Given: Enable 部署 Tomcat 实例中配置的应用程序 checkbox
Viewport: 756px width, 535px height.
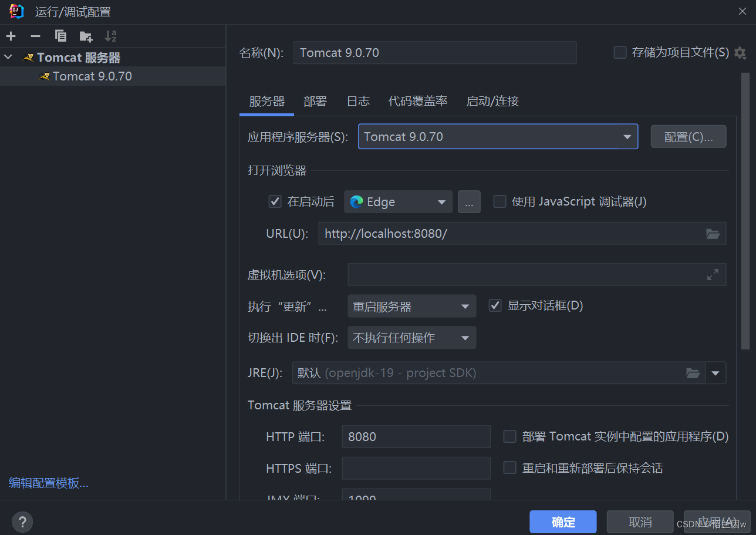Looking at the screenshot, I should click(x=510, y=436).
